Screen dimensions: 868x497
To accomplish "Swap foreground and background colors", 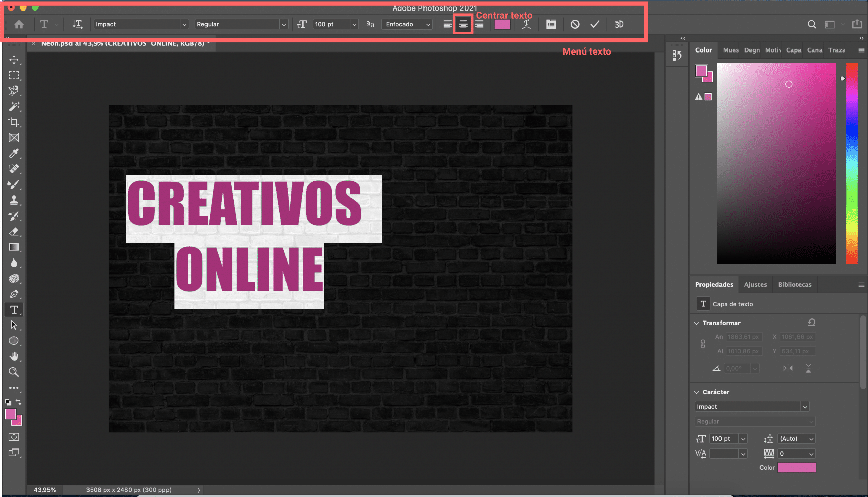I will (x=19, y=402).
